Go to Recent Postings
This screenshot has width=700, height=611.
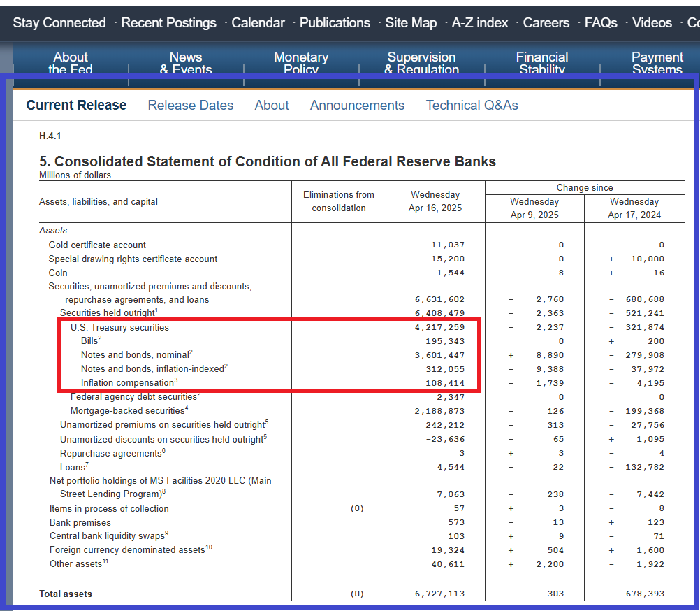pyautogui.click(x=168, y=23)
